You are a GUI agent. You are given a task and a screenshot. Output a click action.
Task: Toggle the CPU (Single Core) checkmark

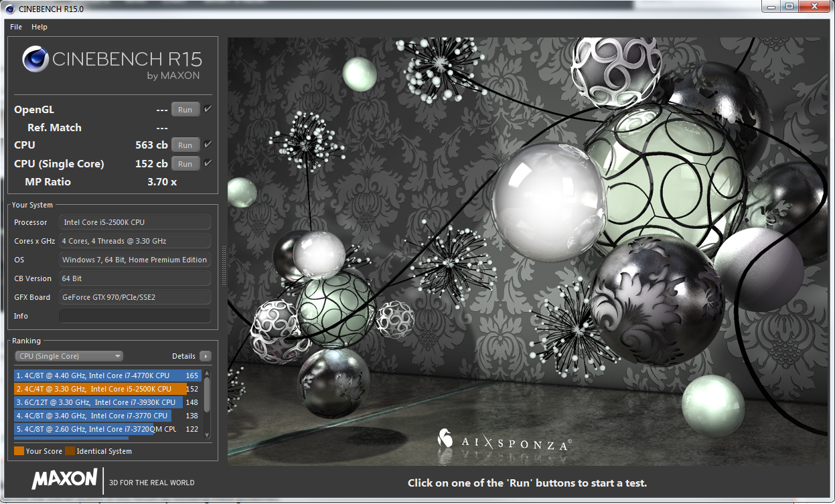[208, 163]
